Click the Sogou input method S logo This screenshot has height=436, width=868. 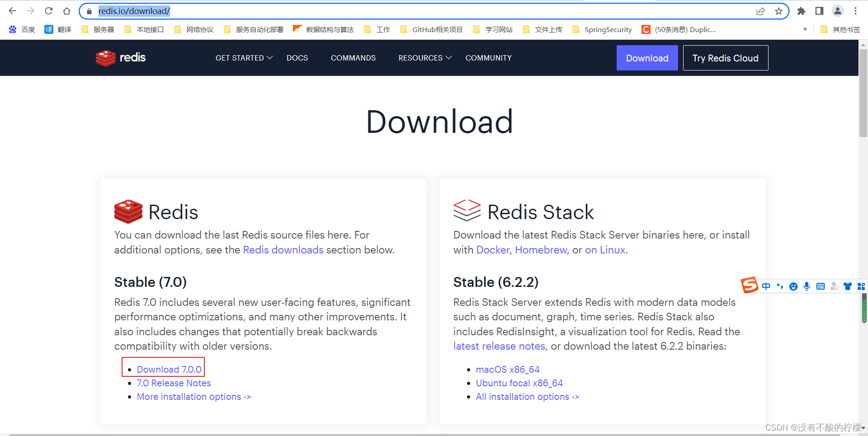749,285
